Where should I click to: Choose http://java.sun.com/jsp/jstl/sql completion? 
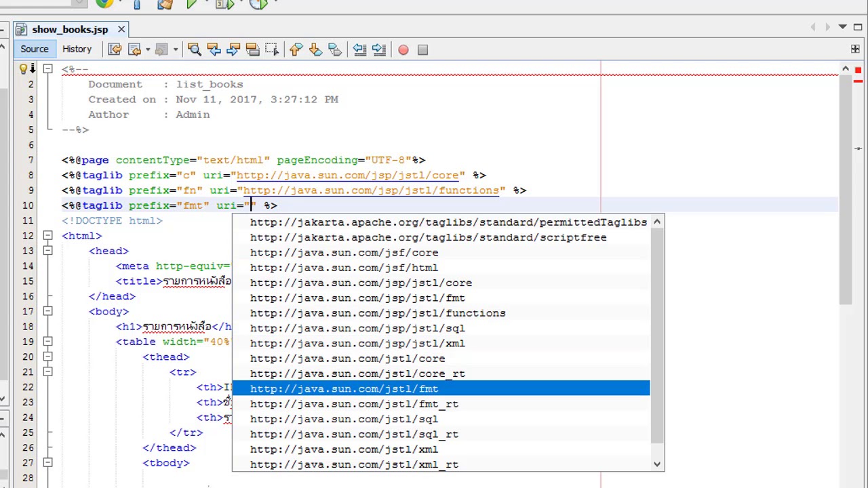(x=441, y=328)
